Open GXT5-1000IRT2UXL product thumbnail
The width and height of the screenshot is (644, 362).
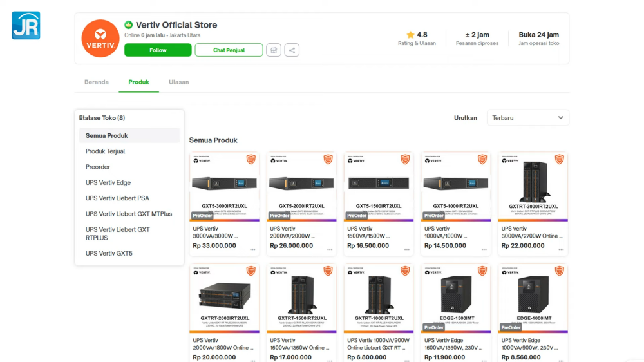click(456, 187)
